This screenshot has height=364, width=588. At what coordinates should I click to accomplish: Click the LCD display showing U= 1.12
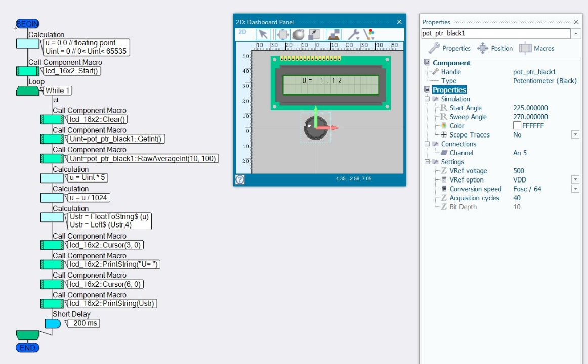pos(330,85)
